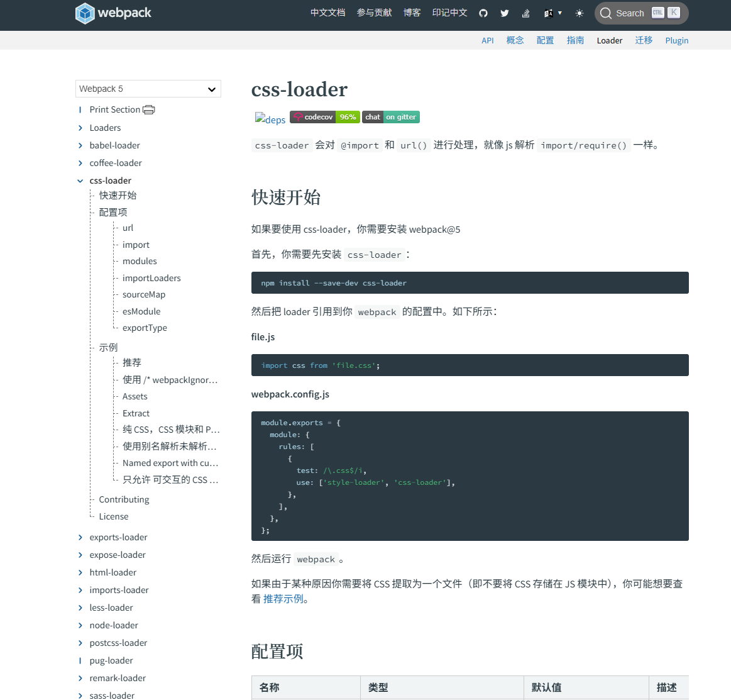Open the 中文文档 menu item
Image resolution: width=731 pixels, height=700 pixels.
coord(327,13)
